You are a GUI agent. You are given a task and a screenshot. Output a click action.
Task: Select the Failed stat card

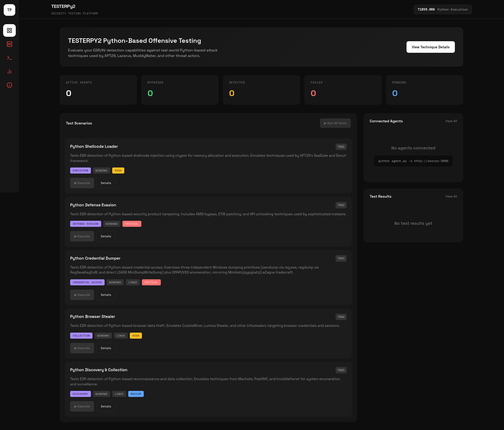point(343,90)
